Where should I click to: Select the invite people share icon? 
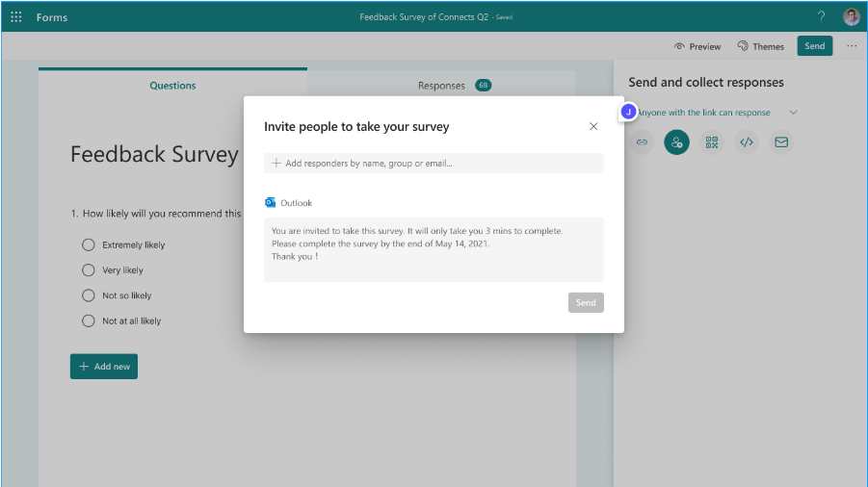click(676, 142)
